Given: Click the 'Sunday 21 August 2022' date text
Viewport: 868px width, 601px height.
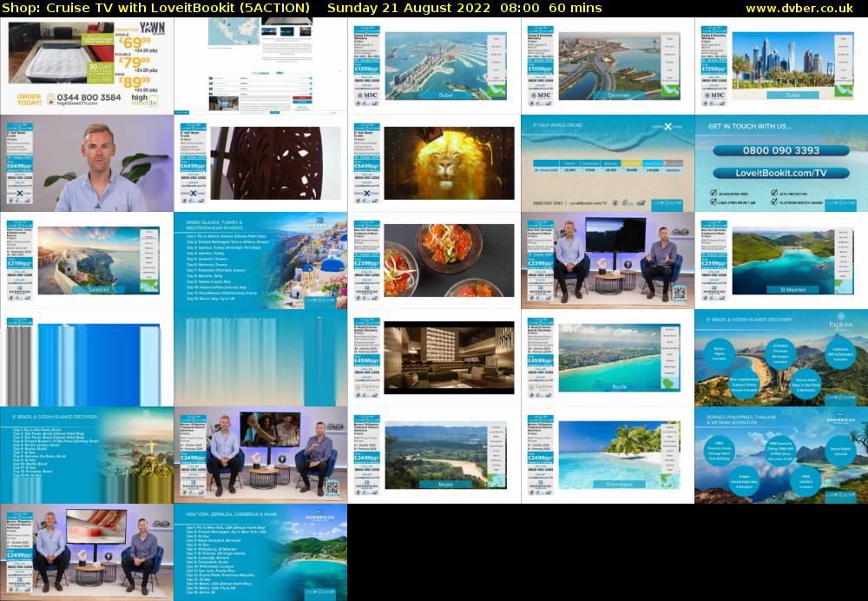Looking at the screenshot, I should (x=409, y=9).
